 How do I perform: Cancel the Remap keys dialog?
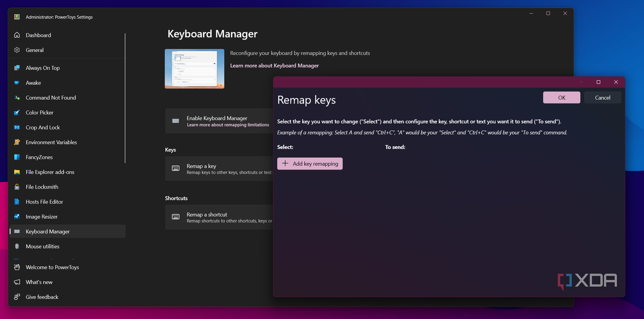pos(602,97)
